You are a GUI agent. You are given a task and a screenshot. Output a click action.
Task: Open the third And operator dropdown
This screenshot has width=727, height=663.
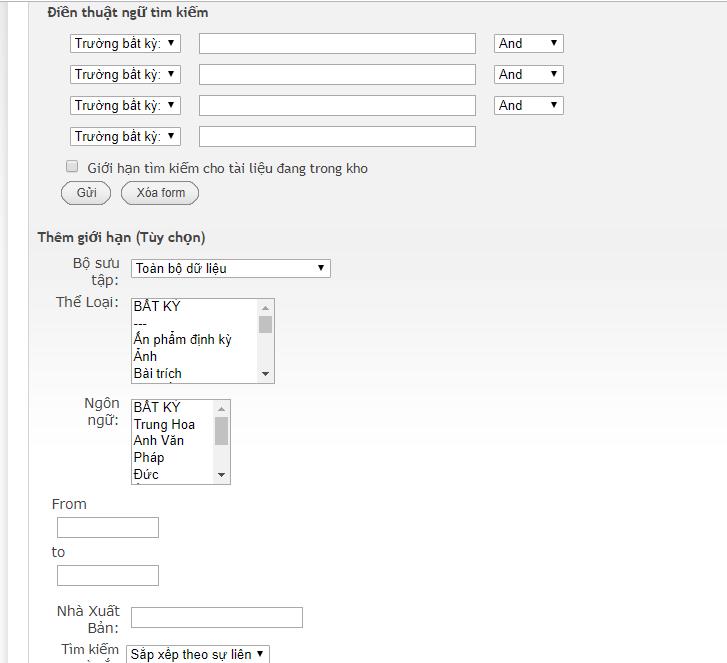point(529,105)
